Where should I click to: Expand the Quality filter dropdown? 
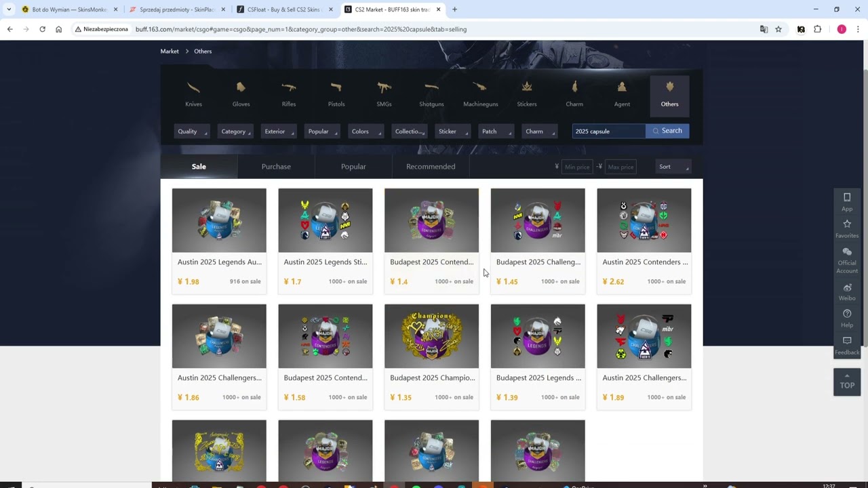(192, 131)
